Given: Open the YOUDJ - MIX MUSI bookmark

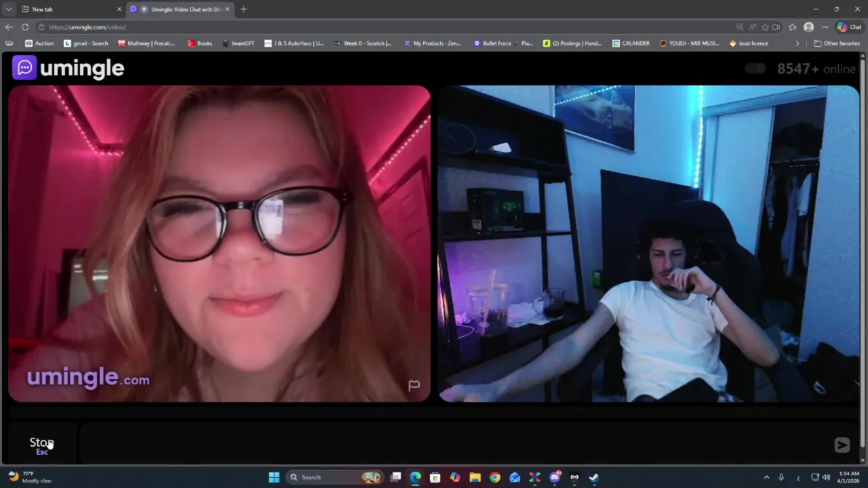Looking at the screenshot, I should pyautogui.click(x=688, y=43).
